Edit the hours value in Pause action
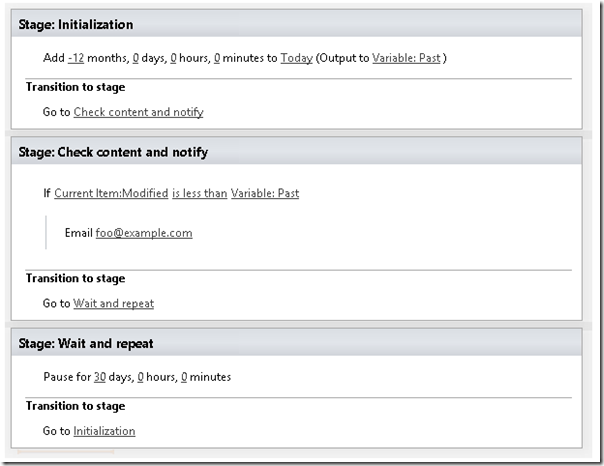Image resolution: width=604 pixels, height=466 pixels. point(140,377)
